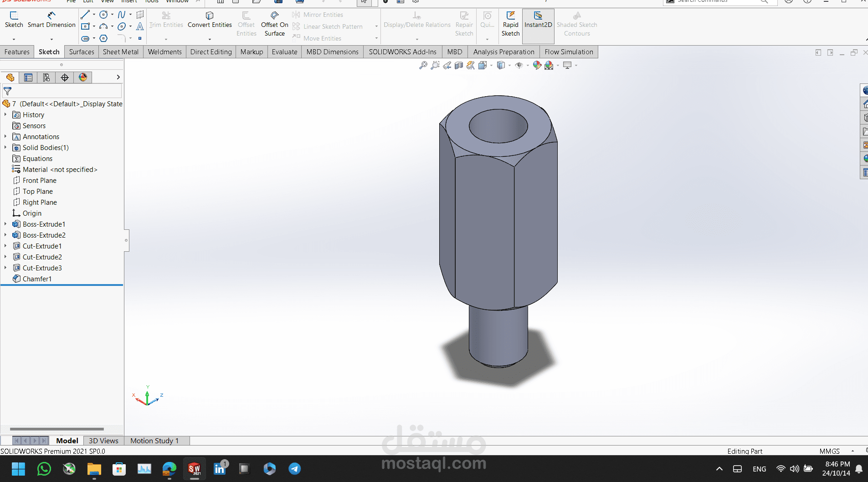Click Edit Appearance icon in view toolbar
Screen dimensions: 868x482
pos(537,65)
